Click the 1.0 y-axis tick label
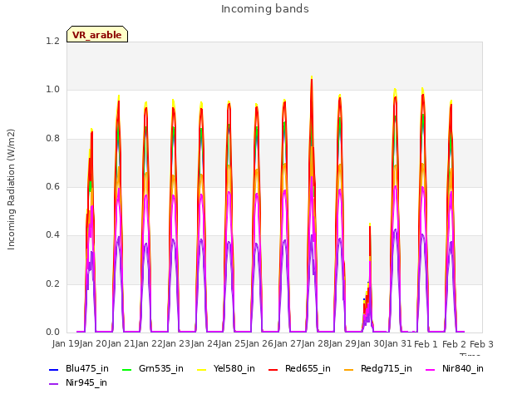 coord(52,90)
